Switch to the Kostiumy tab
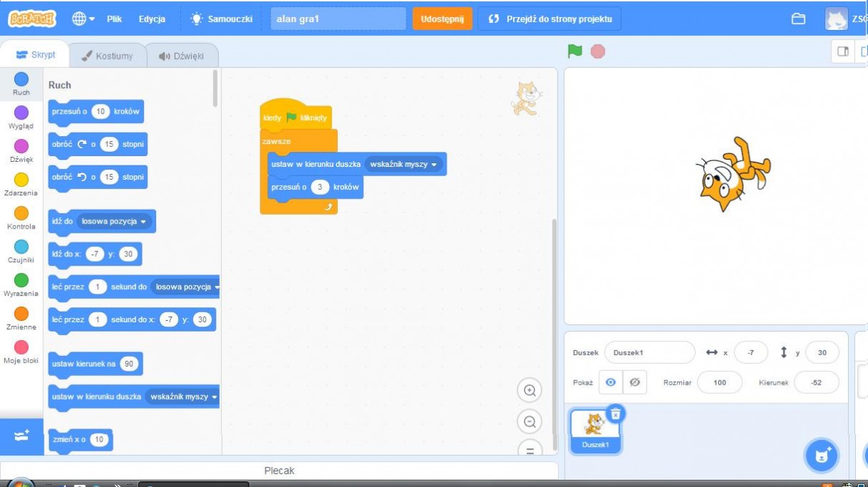 point(107,56)
